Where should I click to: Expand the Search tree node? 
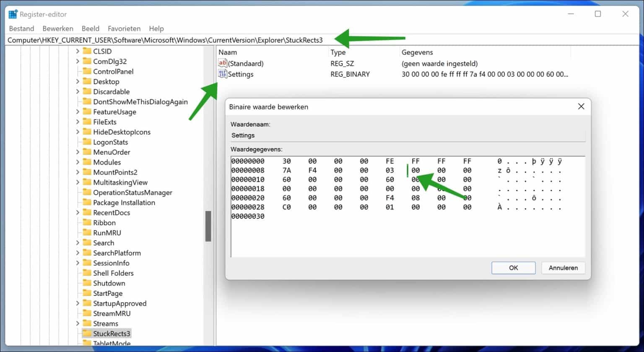pyautogui.click(x=78, y=243)
